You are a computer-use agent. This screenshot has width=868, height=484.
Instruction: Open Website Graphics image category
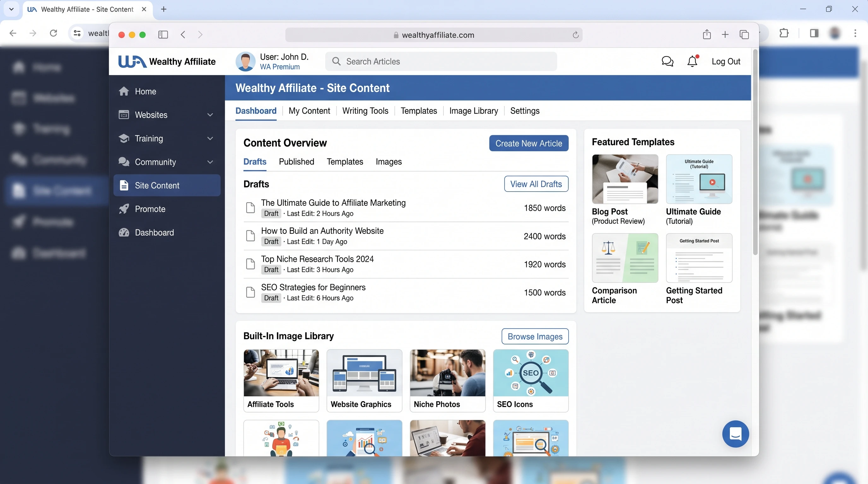point(364,380)
